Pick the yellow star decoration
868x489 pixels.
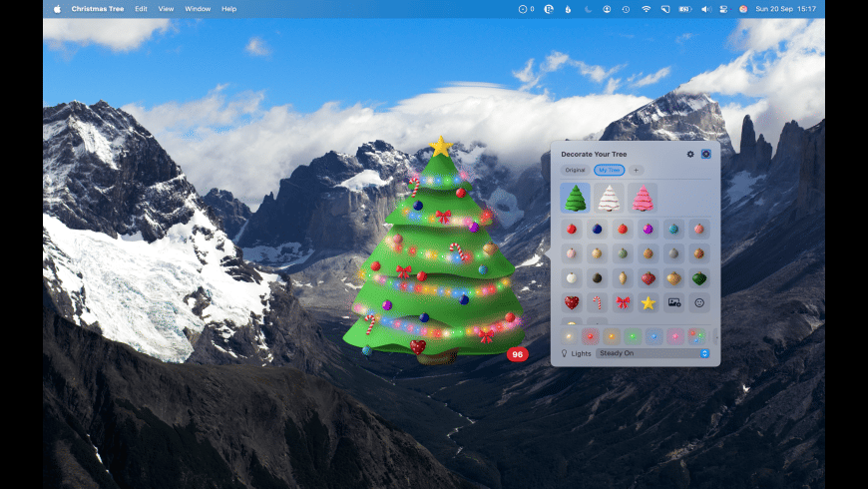click(648, 303)
